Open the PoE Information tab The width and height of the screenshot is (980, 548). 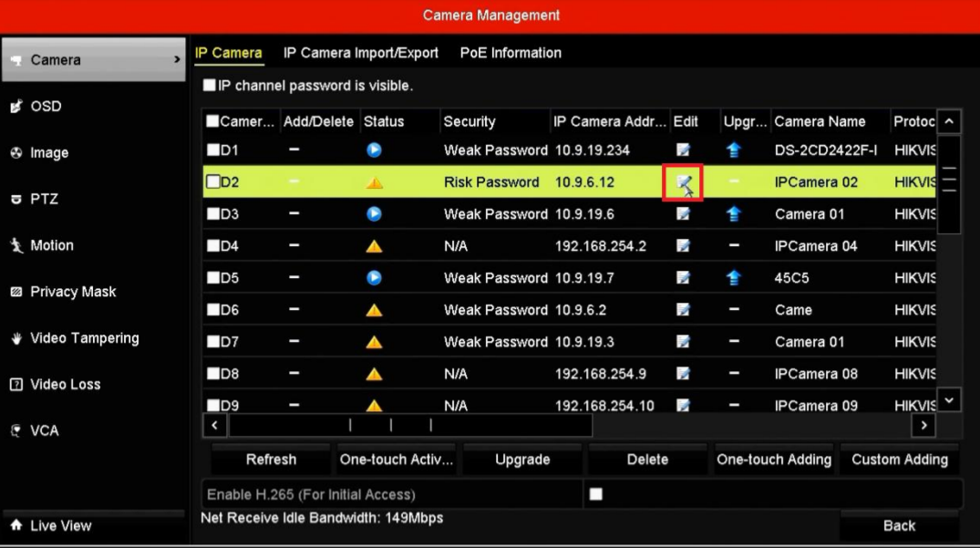[x=511, y=53]
